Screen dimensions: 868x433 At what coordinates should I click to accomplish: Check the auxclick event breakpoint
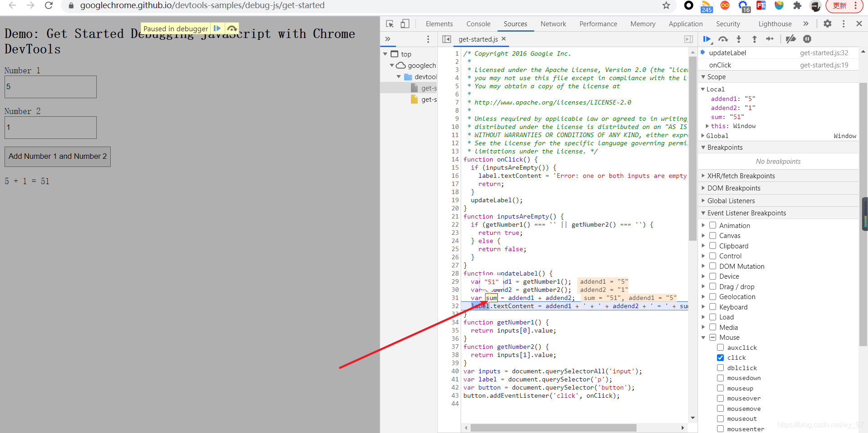click(721, 348)
